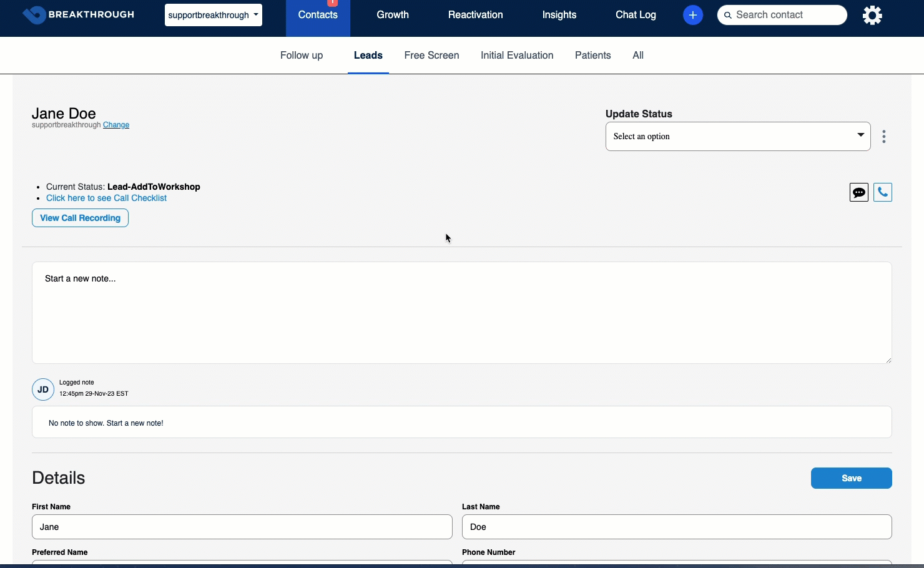Click the Breakthrough logo icon
Viewport: 924px width, 568px height.
pos(34,15)
